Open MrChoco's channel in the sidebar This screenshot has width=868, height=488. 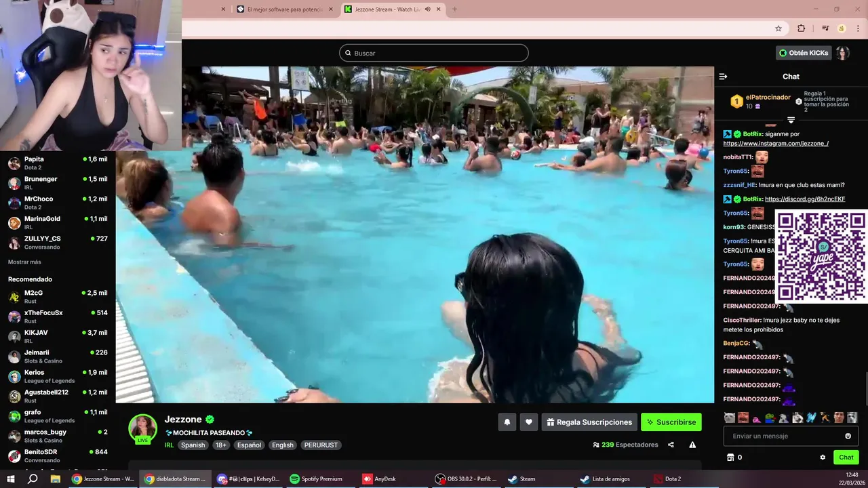coord(58,203)
